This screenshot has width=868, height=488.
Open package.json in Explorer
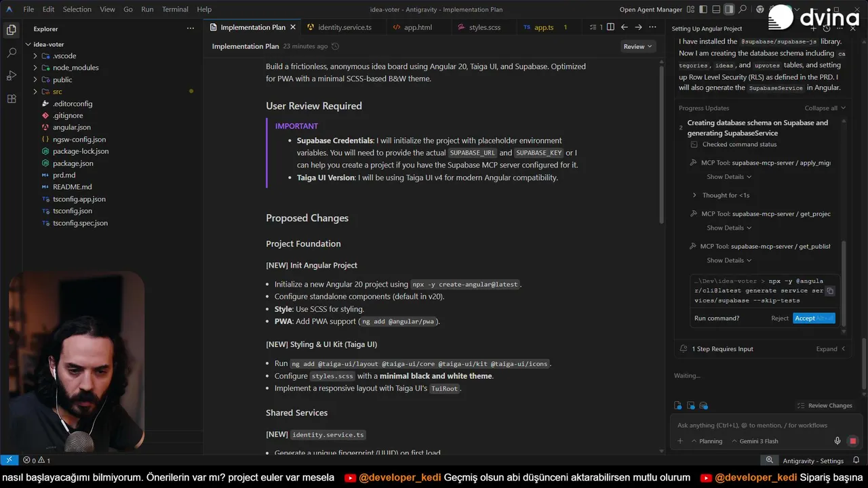tap(73, 163)
